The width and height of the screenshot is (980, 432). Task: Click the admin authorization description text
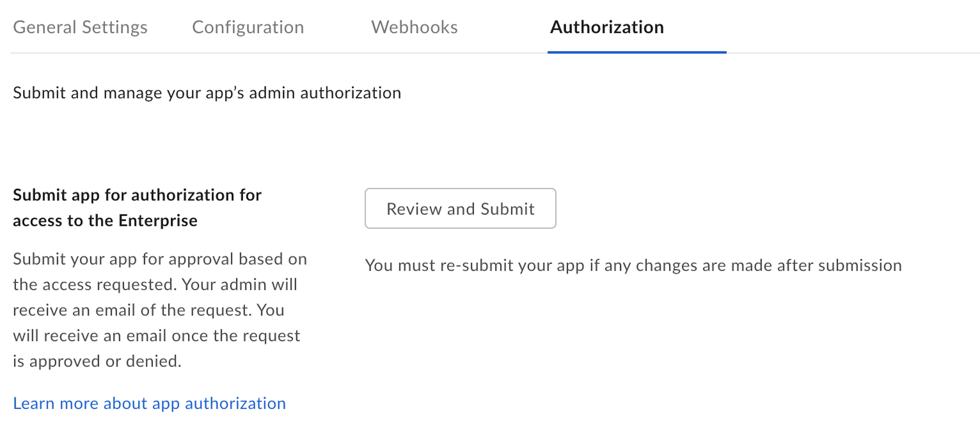tap(207, 92)
